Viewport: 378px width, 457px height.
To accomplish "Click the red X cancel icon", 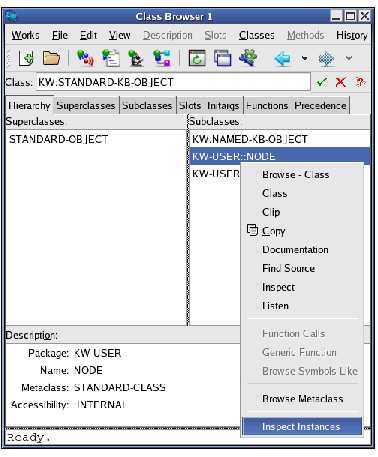I will 341,82.
